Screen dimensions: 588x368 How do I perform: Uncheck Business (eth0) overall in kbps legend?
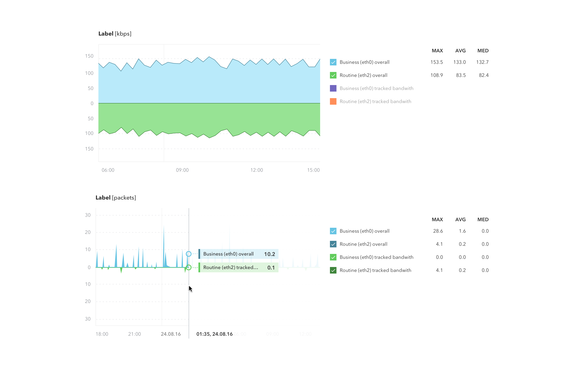(333, 62)
